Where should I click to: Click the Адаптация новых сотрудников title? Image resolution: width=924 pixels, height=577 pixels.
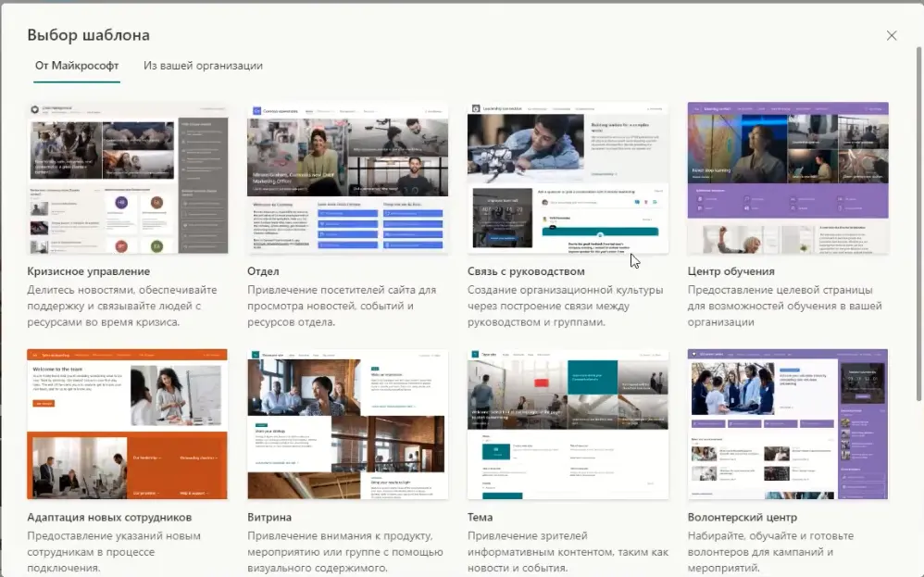(109, 517)
